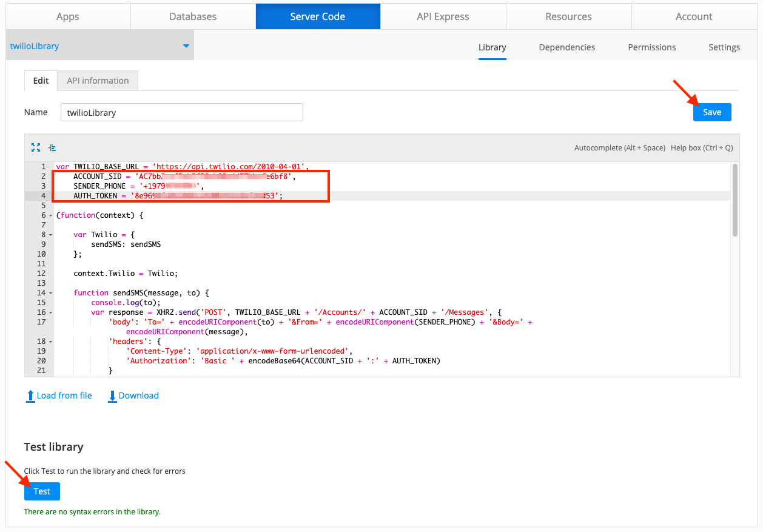
Task: Switch to the Settings sub-tab
Action: tap(724, 47)
